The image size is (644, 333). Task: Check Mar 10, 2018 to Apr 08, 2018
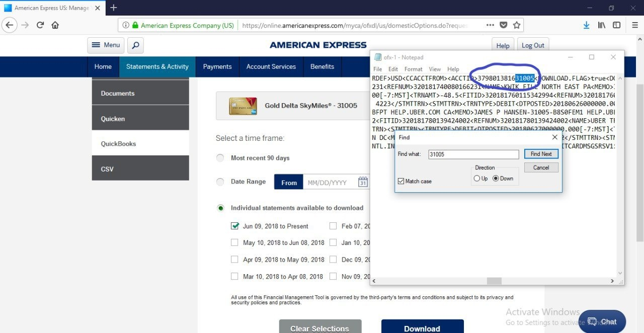234,276
